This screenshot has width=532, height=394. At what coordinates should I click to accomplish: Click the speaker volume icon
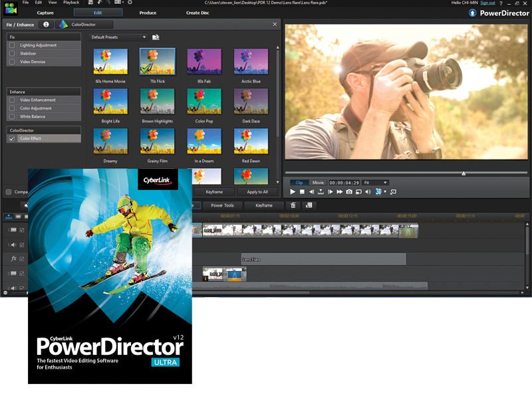click(368, 191)
